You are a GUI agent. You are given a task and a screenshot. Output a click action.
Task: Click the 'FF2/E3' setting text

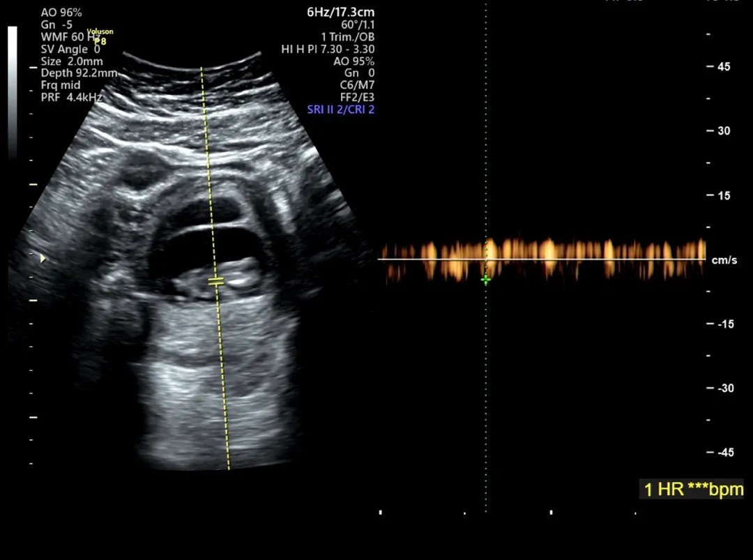(x=357, y=98)
